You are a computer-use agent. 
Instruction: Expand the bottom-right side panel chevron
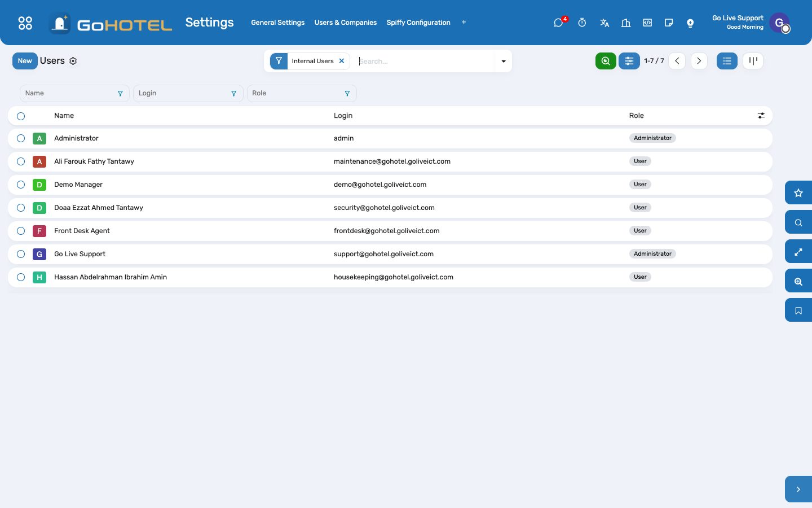point(798,489)
